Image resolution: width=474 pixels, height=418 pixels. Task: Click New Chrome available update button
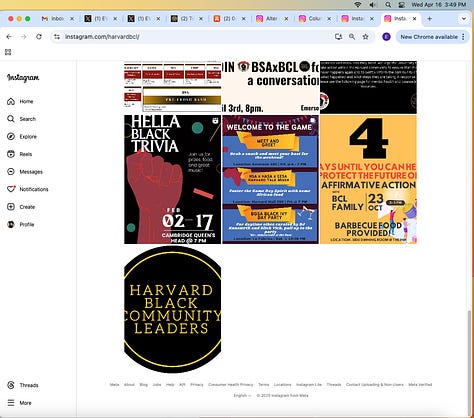[x=432, y=37]
